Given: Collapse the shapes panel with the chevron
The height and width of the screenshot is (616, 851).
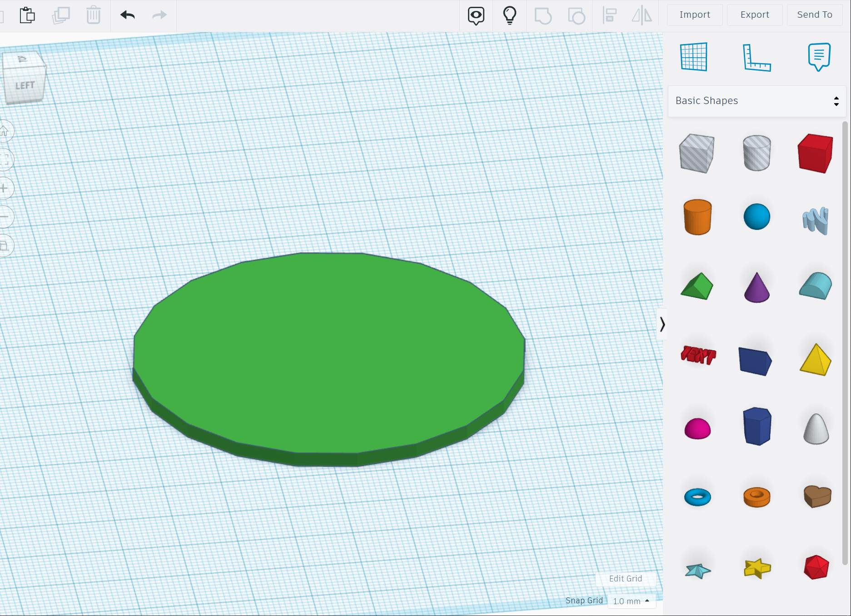Looking at the screenshot, I should click(x=662, y=324).
